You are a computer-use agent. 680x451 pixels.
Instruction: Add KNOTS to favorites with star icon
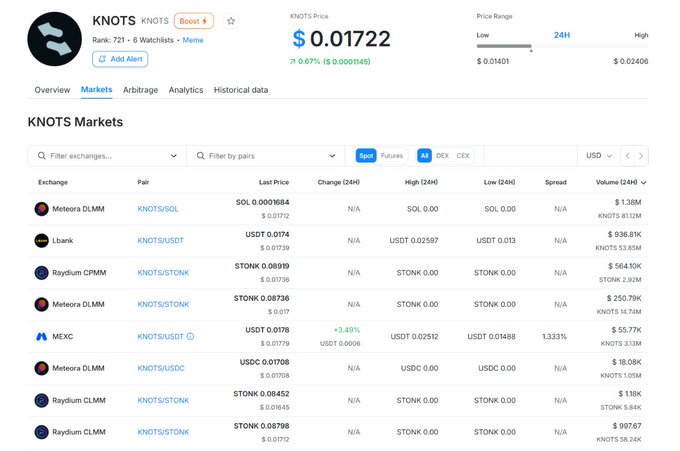click(231, 21)
